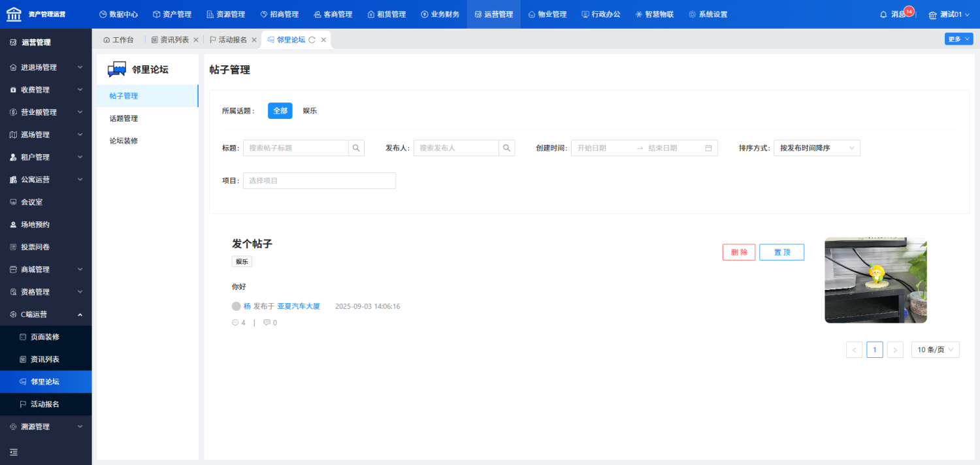Open 智慧物联 in top navigation

654,14
